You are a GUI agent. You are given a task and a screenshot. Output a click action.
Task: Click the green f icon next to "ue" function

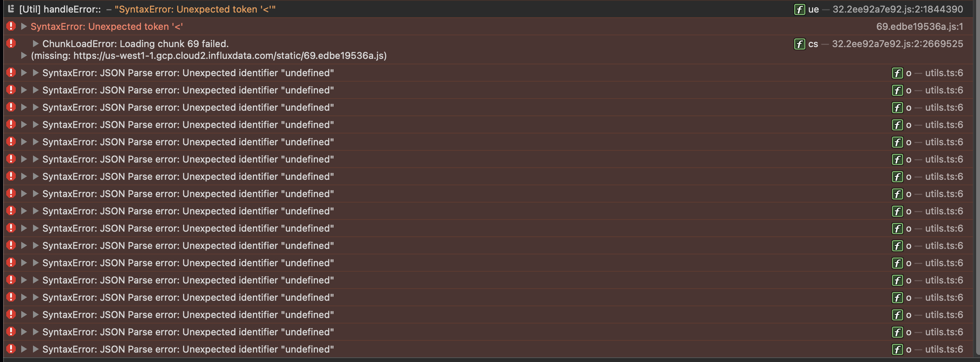800,9
